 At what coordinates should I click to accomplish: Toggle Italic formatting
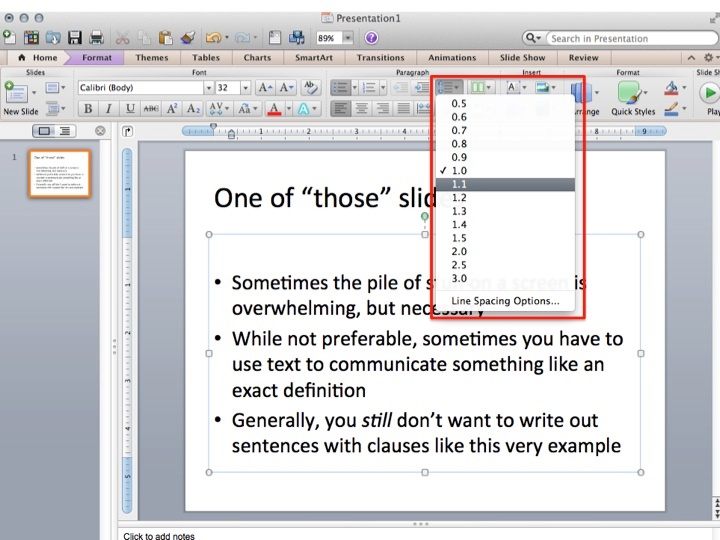(108, 109)
